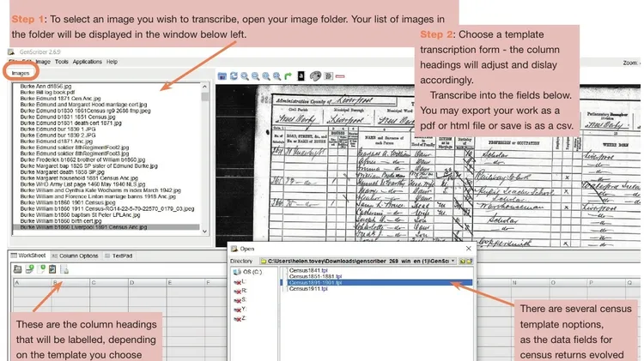Switch to the WorkSheet tab
This screenshot has width=644, height=361.
28,256
